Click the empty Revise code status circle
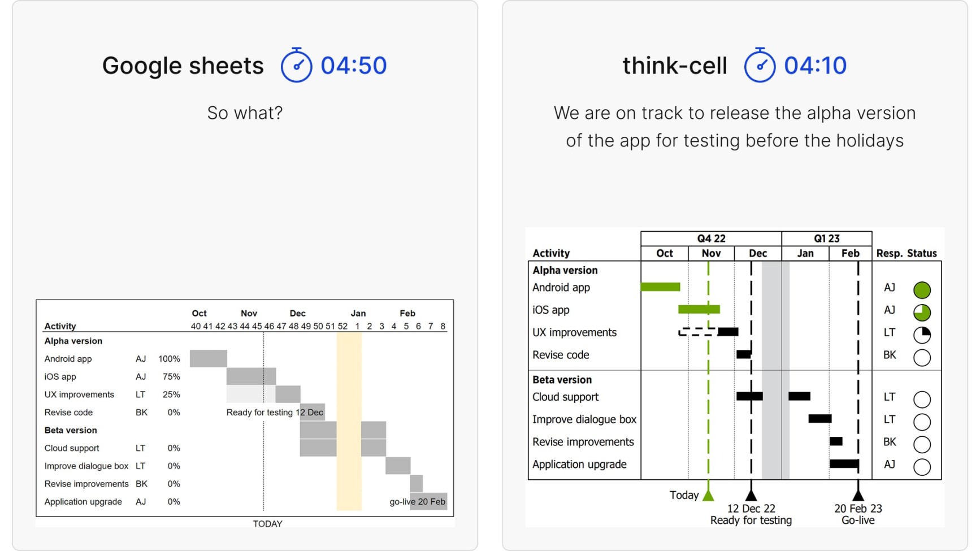 click(922, 358)
